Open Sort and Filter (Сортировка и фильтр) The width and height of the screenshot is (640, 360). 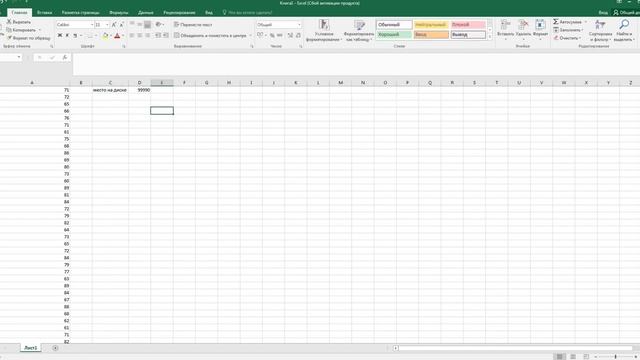tap(600, 31)
